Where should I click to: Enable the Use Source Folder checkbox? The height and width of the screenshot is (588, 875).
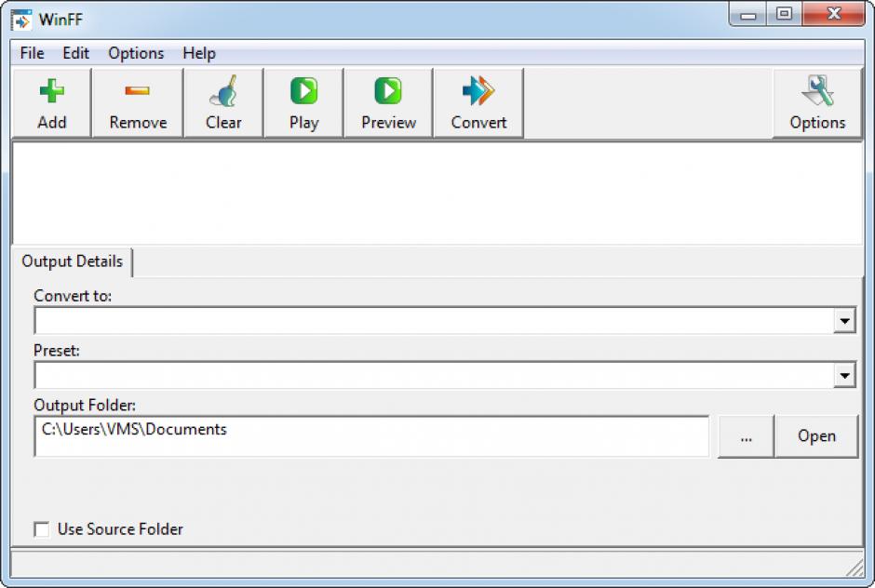click(42, 528)
